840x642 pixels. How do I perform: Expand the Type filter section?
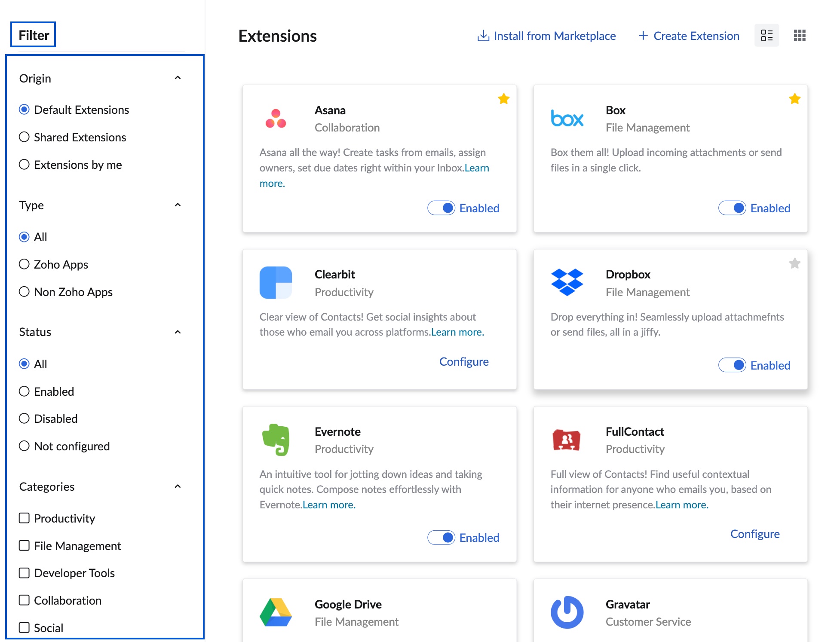[178, 205]
